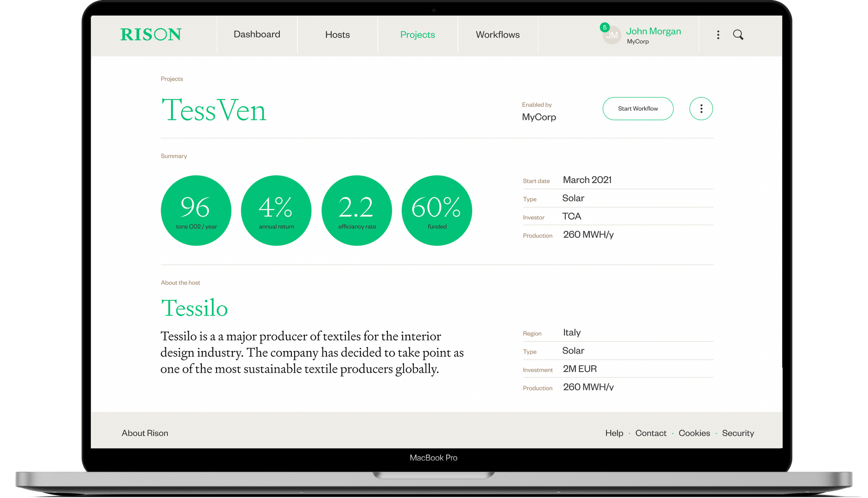The image size is (868, 498).
Task: Go to Dashboard tab
Action: coord(257,34)
